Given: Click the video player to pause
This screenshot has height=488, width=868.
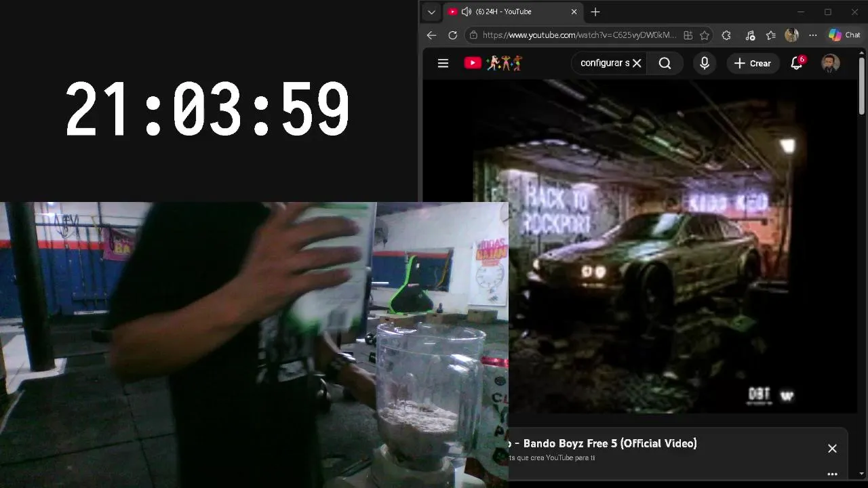Looking at the screenshot, I should tap(639, 246).
